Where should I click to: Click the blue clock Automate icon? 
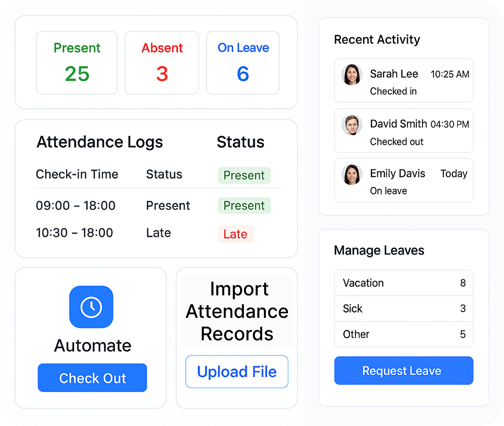(x=91, y=307)
